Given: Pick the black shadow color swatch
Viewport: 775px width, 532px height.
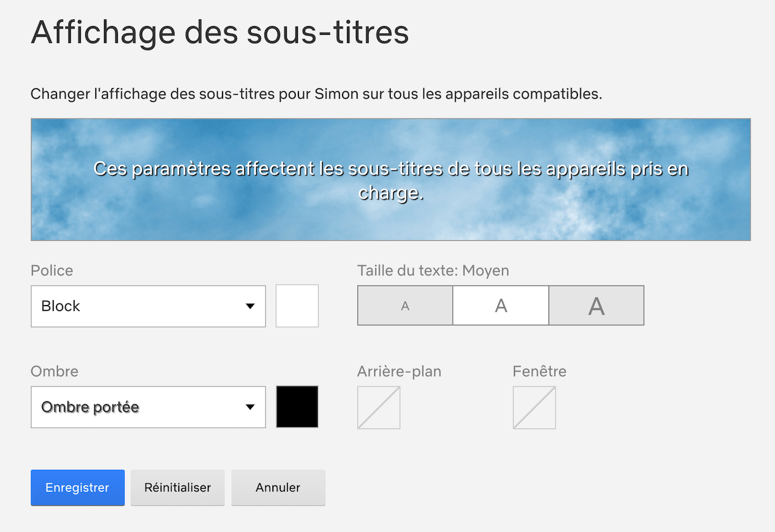Looking at the screenshot, I should click(x=297, y=407).
